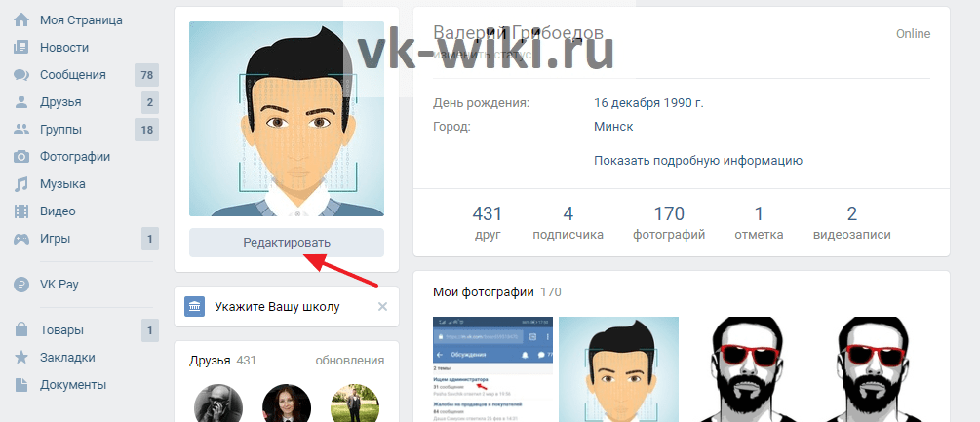Open the 2 видеозаписи counter
980x422 pixels.
(852, 223)
